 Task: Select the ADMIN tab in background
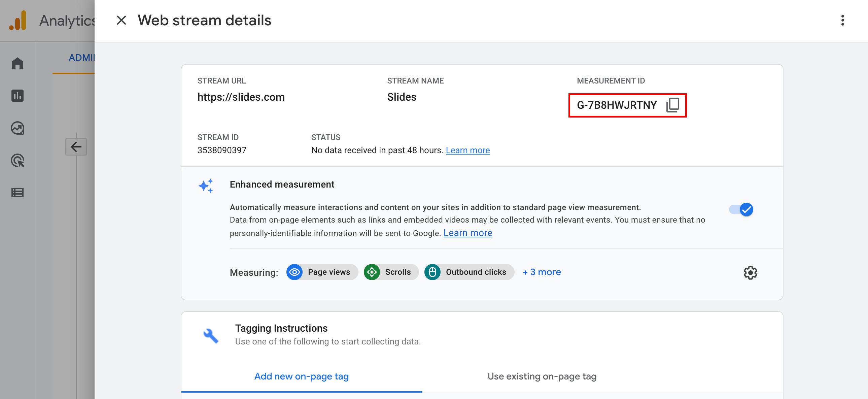click(81, 58)
